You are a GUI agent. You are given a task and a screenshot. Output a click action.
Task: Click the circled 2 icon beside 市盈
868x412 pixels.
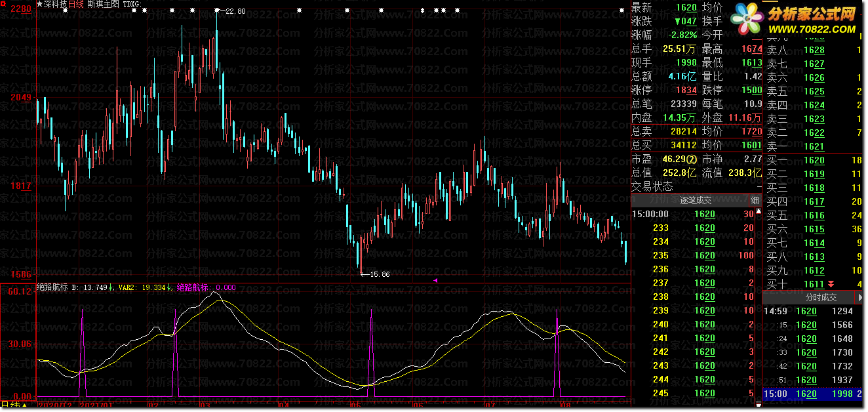(x=690, y=159)
